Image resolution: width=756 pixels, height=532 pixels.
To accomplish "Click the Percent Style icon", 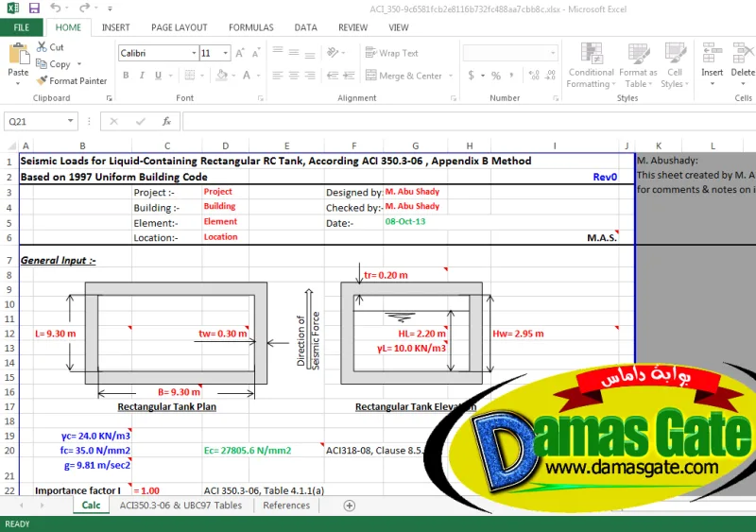I will [495, 76].
